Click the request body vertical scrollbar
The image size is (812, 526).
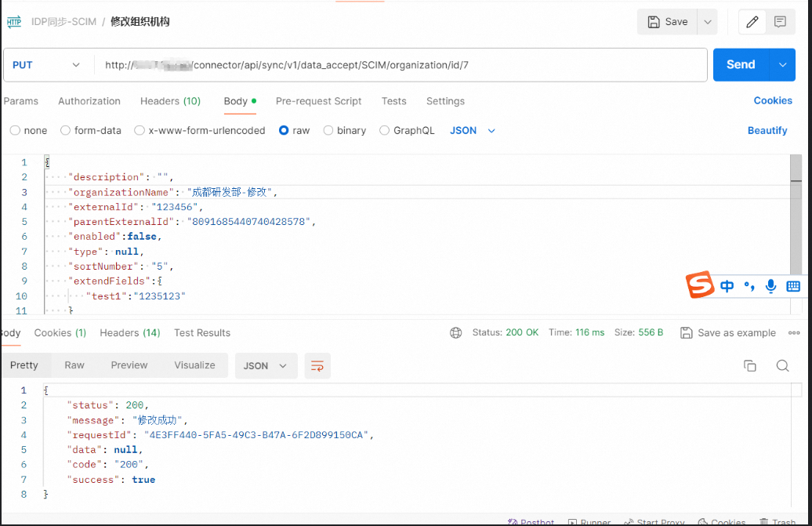pos(796,180)
